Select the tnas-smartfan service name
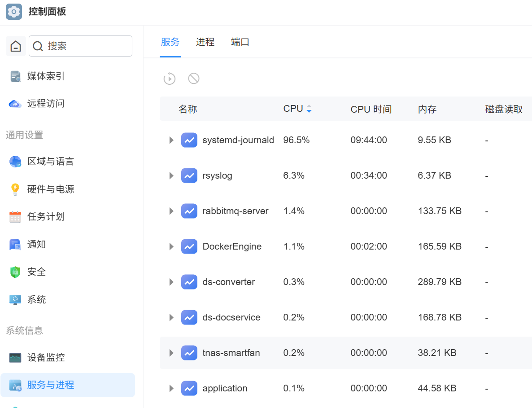This screenshot has width=532, height=408. [231, 353]
